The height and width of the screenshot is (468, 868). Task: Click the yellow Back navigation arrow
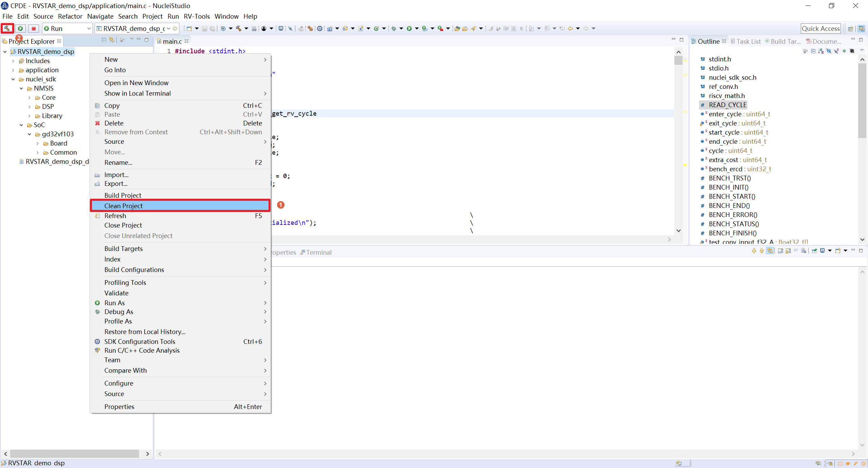click(570, 28)
